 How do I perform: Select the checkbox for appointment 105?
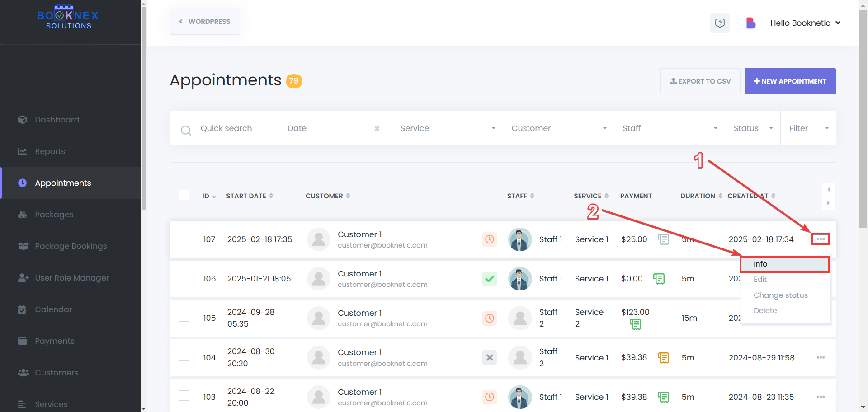point(184,317)
